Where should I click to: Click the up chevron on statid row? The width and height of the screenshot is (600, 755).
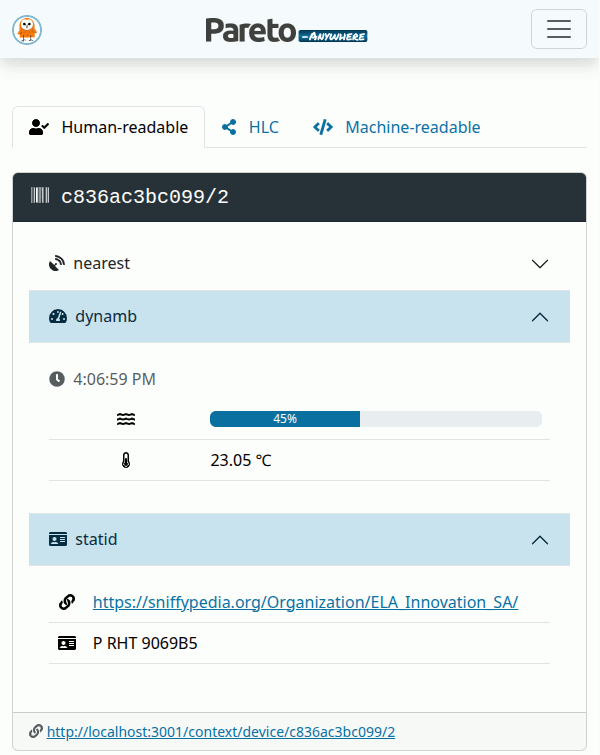[540, 540]
